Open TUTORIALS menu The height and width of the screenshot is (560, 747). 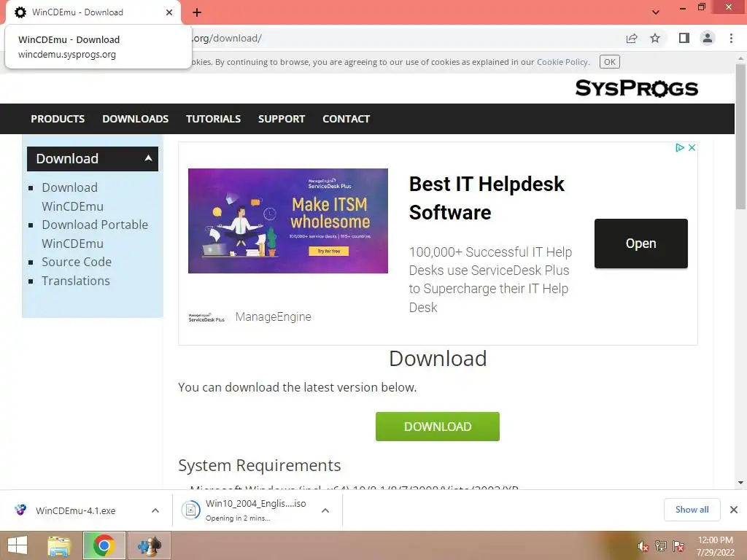click(213, 119)
